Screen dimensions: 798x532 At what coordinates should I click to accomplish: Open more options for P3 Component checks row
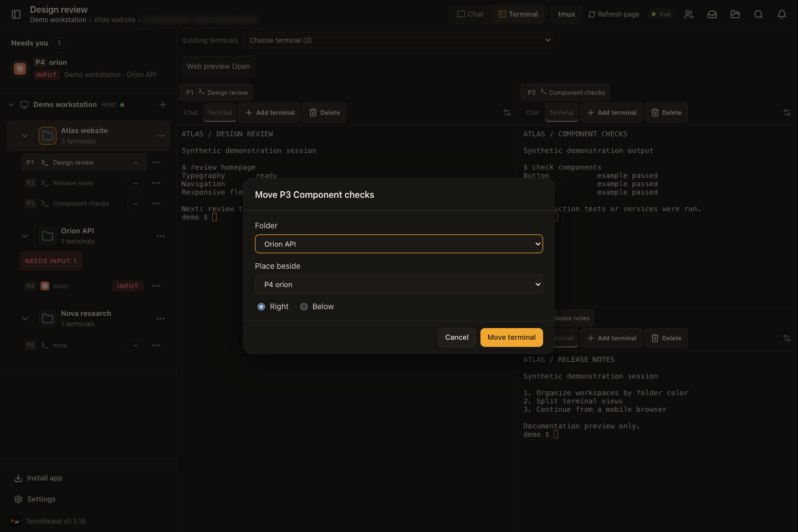click(156, 203)
